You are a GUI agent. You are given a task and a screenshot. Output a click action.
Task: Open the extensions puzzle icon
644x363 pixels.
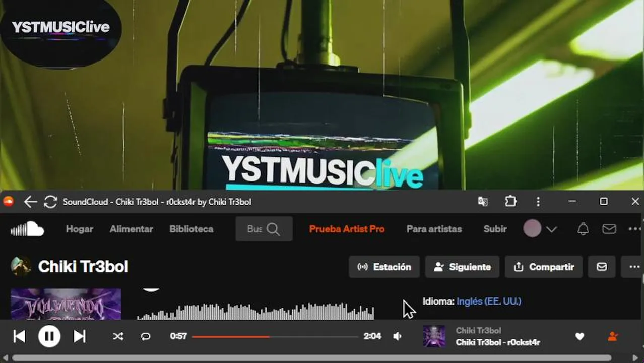click(510, 202)
